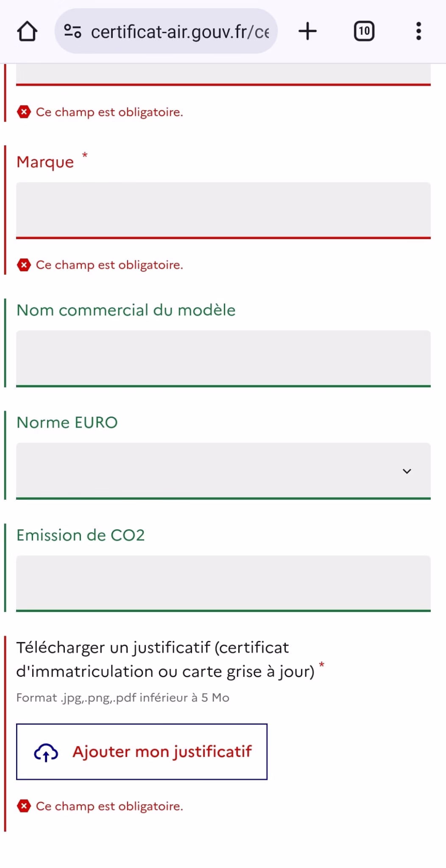Click the Marque field label
This screenshot has height=868, width=446.
point(45,162)
